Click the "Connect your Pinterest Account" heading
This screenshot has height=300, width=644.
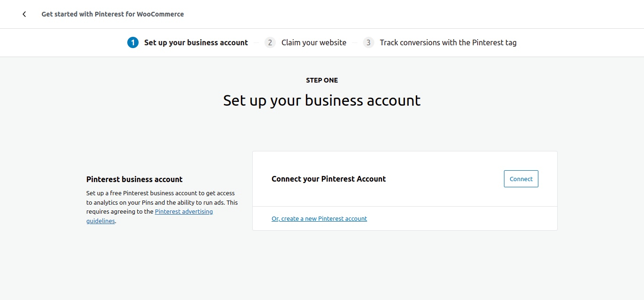329,179
